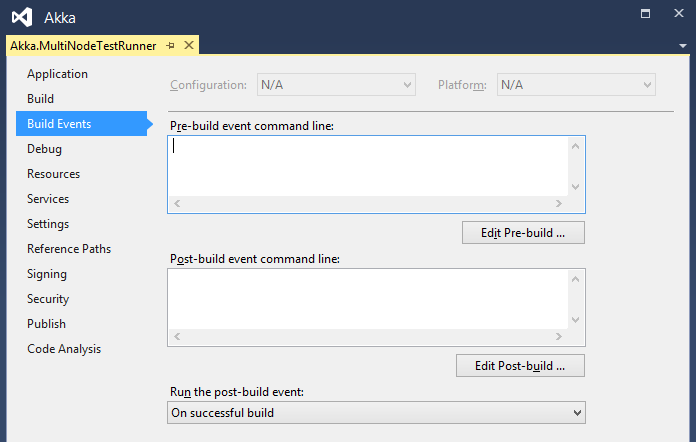
Task: Open the Build properties page
Action: (x=40, y=99)
